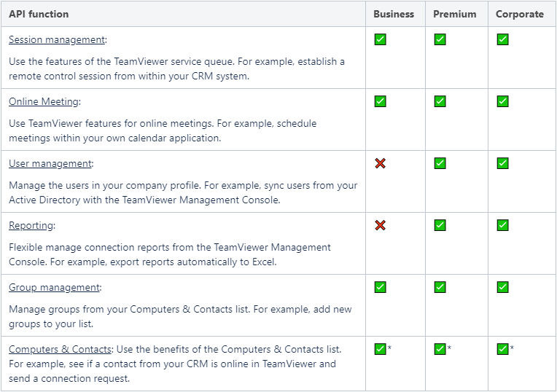Open the Computers & Contacts link
The width and height of the screenshot is (557, 392).
(x=60, y=349)
